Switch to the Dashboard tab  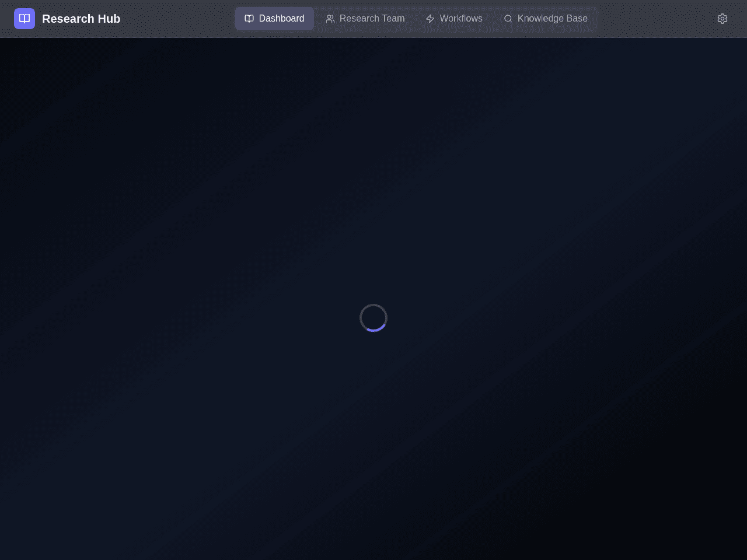pyautogui.click(x=274, y=19)
